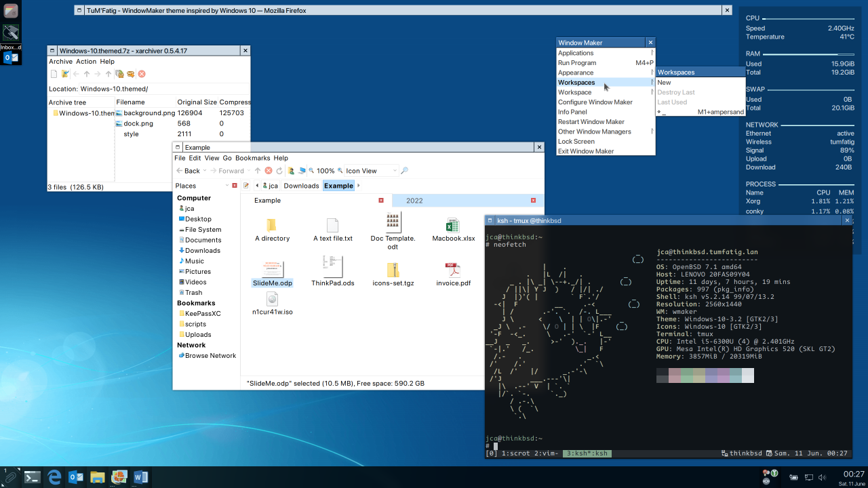This screenshot has height=488, width=868.
Task: Select the Pictures folder in Places sidebar
Action: coord(197,272)
